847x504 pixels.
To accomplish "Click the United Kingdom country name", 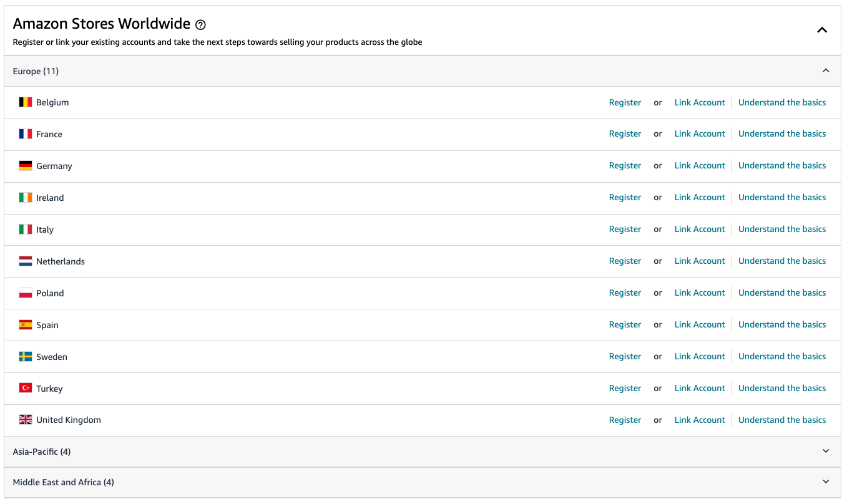I will [x=69, y=420].
